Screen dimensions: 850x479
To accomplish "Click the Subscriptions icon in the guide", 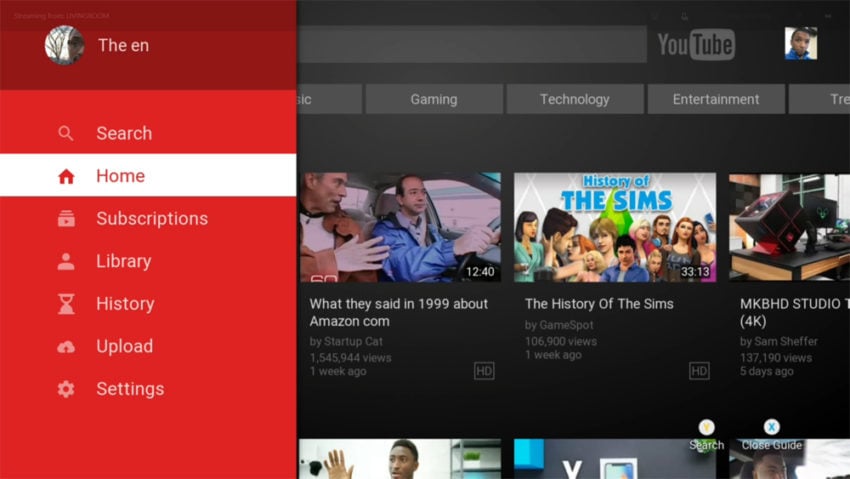I will click(66, 219).
